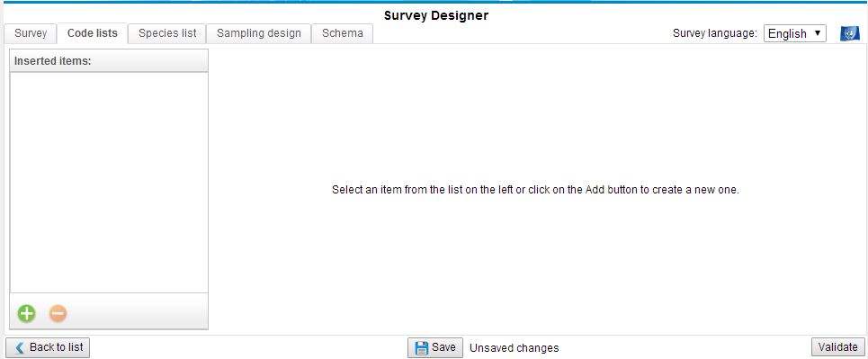Screen dimensions: 868x359
Task: Click the instruction message in main panel
Action: [x=535, y=190]
